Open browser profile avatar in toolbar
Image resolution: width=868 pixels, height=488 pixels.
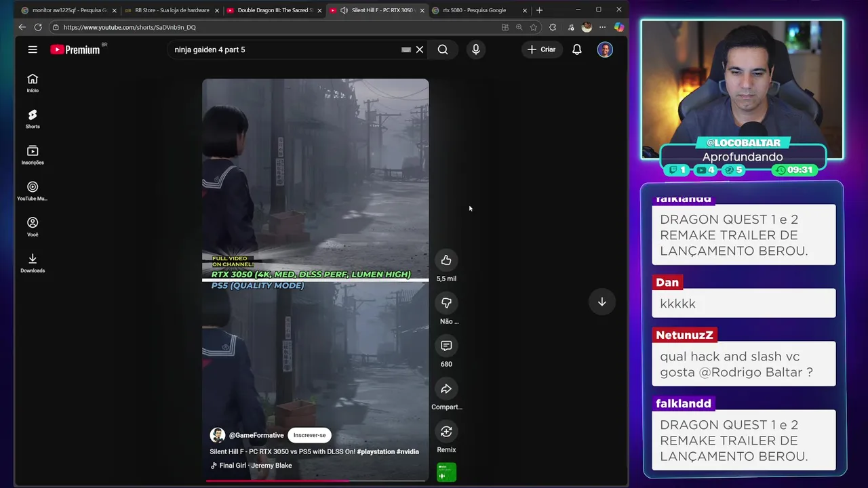coord(587,27)
